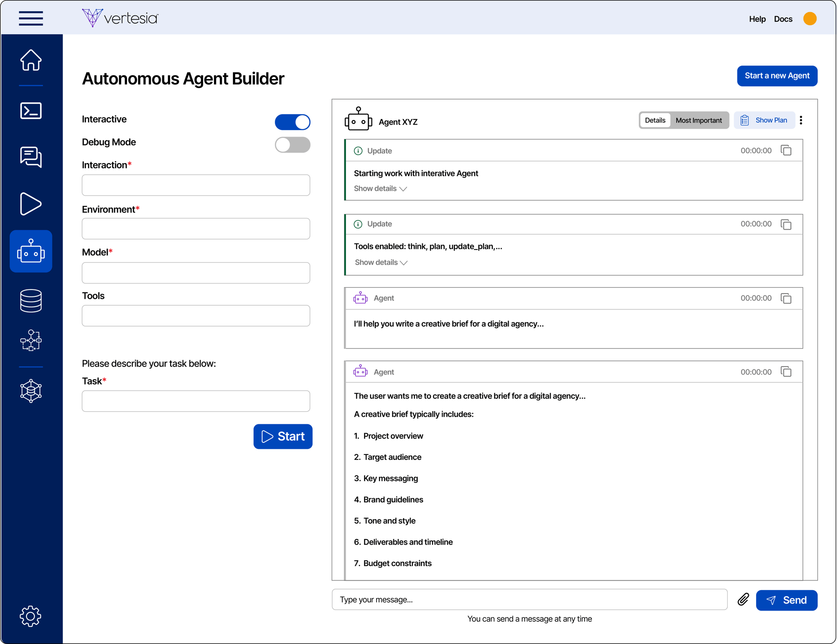The height and width of the screenshot is (644, 837).
Task: Attach a file with paperclip icon
Action: (x=743, y=599)
